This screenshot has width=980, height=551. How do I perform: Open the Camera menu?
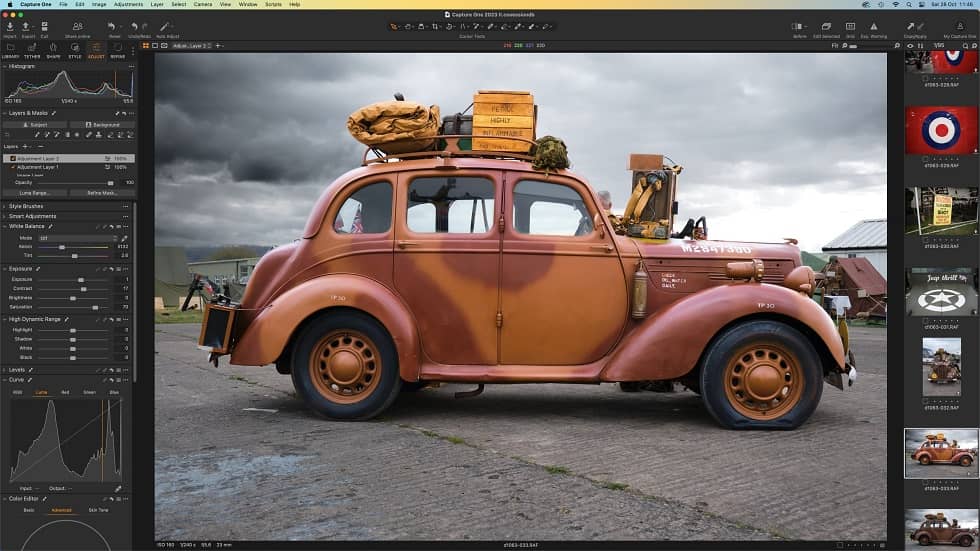pos(202,4)
